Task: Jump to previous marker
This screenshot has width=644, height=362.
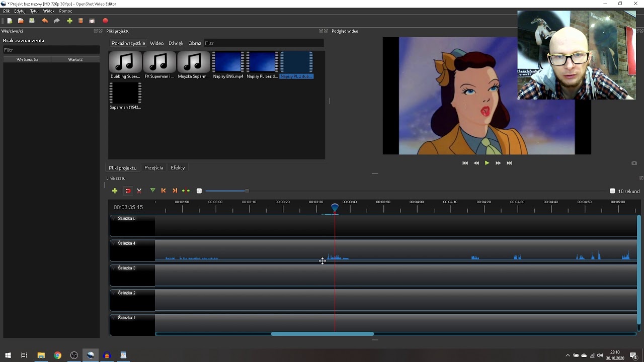Action: (x=164, y=191)
